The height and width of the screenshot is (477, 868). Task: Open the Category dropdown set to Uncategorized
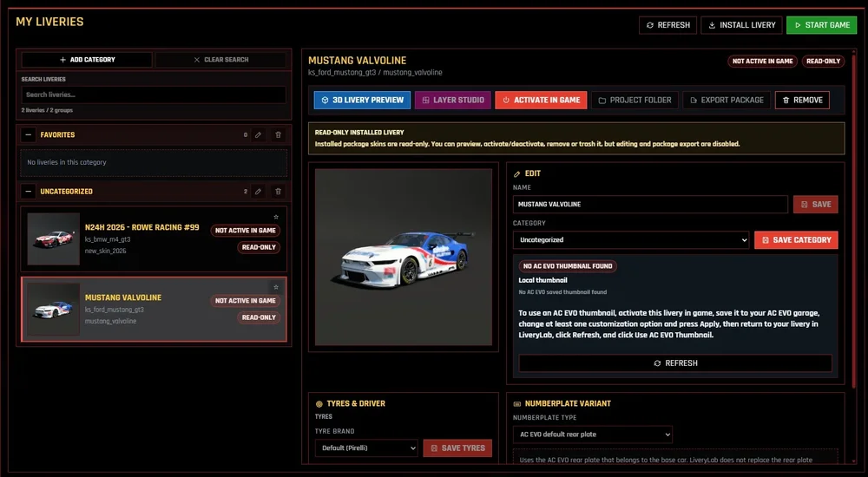[x=630, y=240]
